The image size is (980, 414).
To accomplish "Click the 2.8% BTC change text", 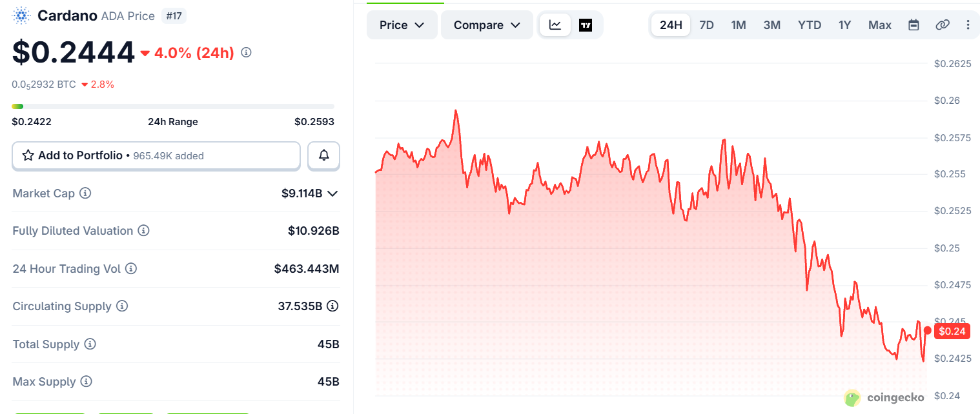I will [x=103, y=84].
